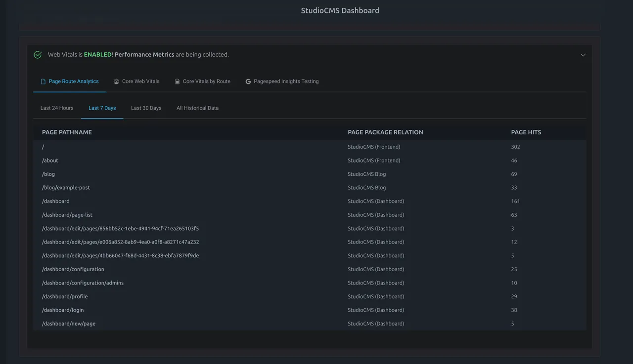
Task: Click the /dashboard/profile pathname
Action: (x=65, y=297)
